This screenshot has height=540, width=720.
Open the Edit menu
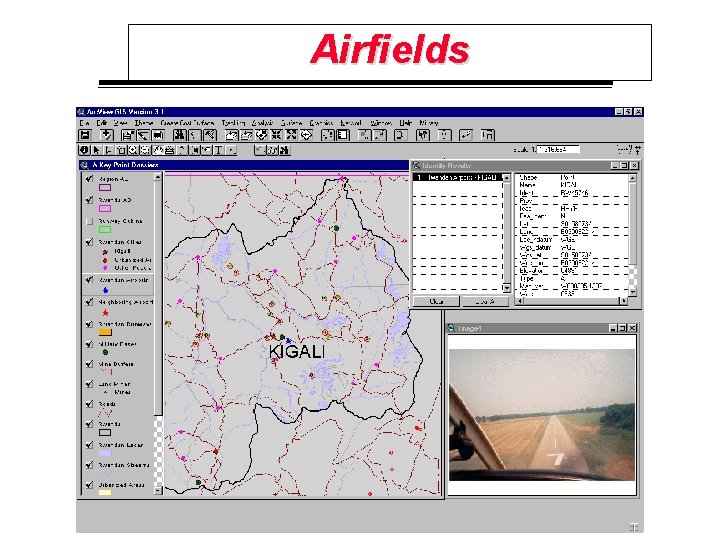pyautogui.click(x=101, y=123)
